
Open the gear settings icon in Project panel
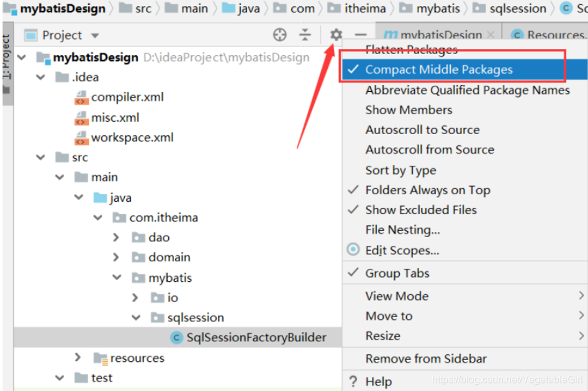tap(336, 35)
